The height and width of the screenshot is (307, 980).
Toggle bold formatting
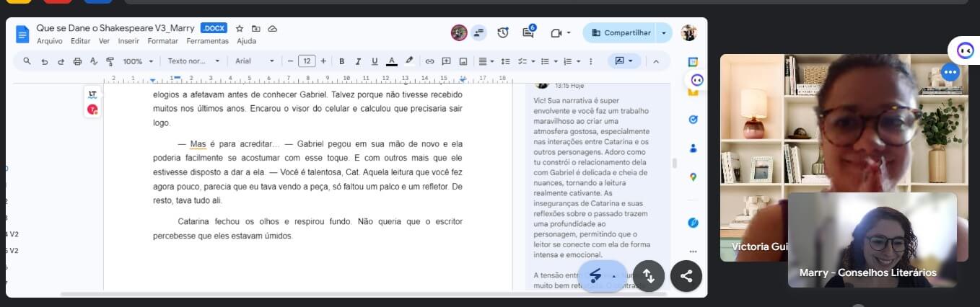[x=341, y=61]
